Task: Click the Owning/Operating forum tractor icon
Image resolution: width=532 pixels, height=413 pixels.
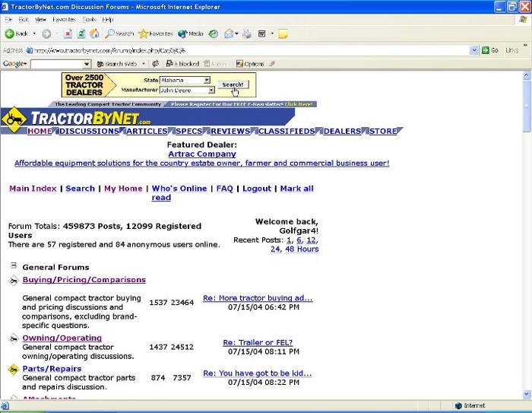Action: click(14, 338)
